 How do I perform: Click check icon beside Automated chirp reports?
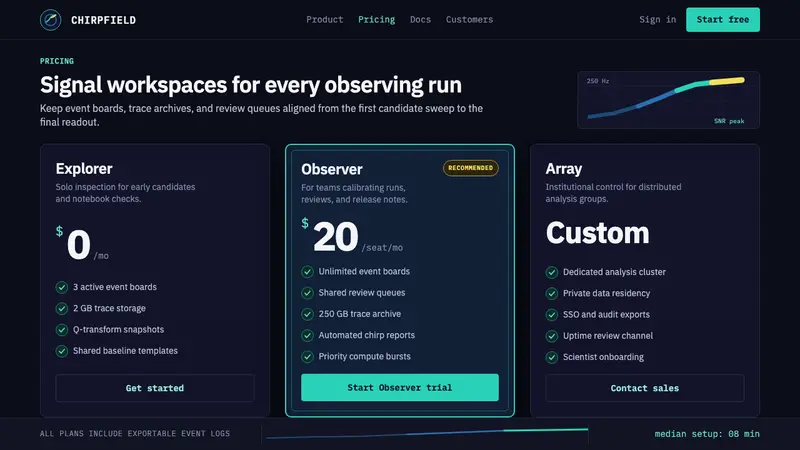[307, 335]
